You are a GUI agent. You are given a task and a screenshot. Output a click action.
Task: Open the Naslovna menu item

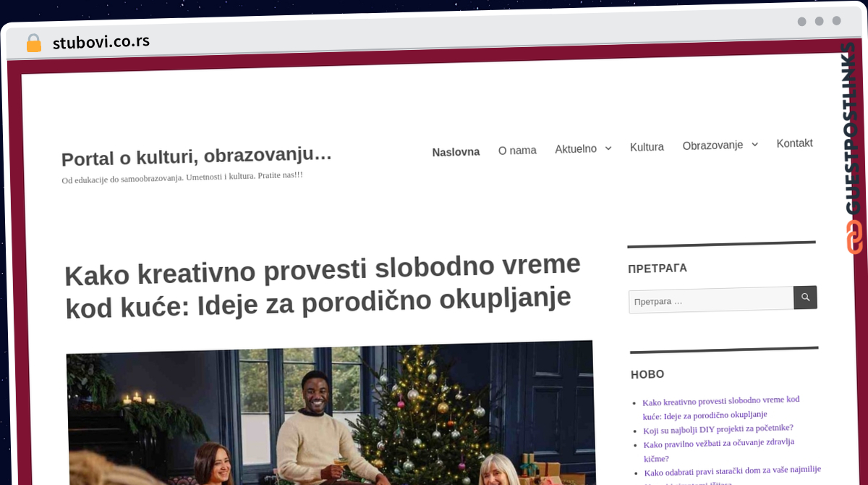coord(456,152)
